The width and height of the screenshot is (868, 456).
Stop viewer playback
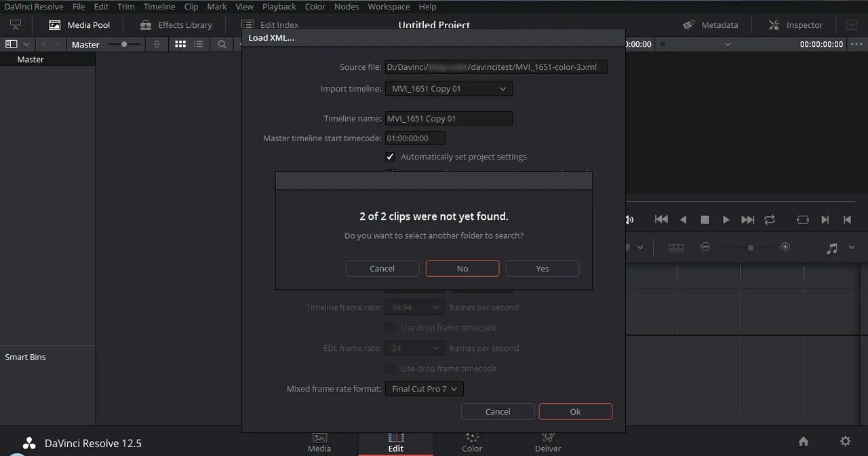coord(705,219)
